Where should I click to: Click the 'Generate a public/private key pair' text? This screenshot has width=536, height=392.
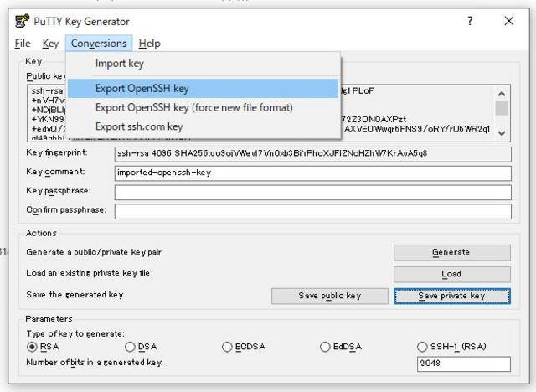tap(94, 252)
